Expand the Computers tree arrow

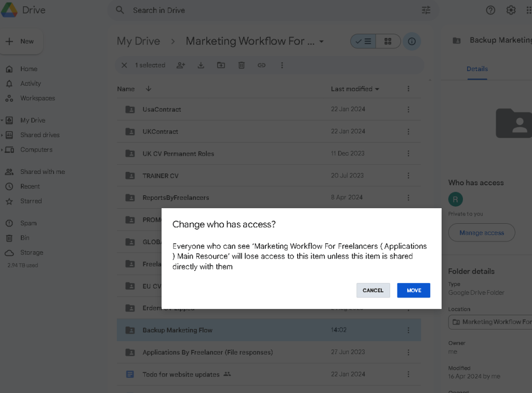click(2, 150)
